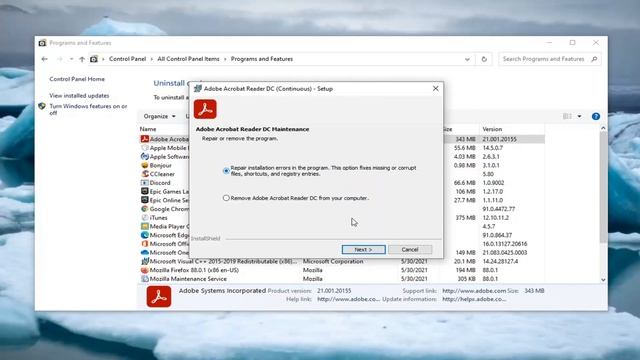
Task: Click the address bar location icon
Action: click(94, 59)
